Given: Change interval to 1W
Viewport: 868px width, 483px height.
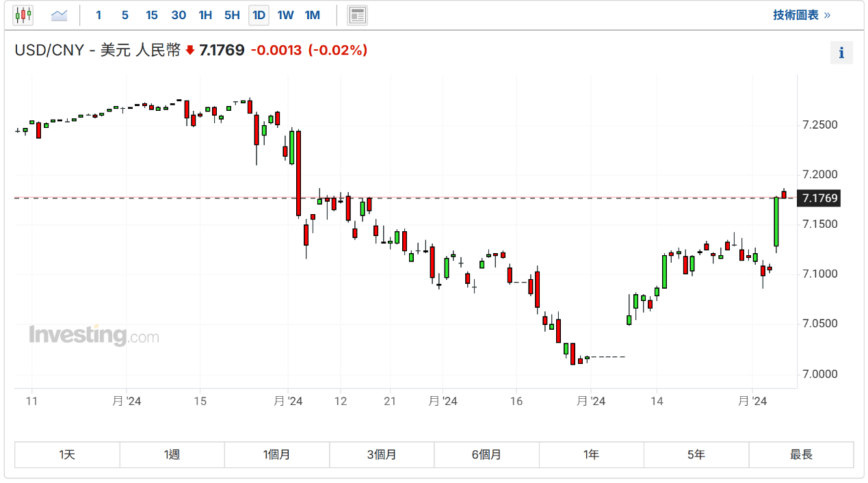Looking at the screenshot, I should [x=285, y=15].
